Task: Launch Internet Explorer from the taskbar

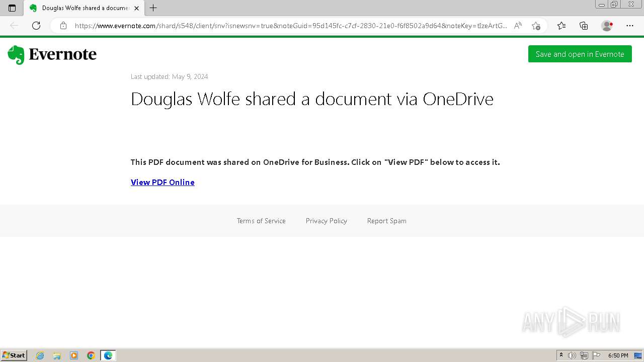Action: point(40,355)
